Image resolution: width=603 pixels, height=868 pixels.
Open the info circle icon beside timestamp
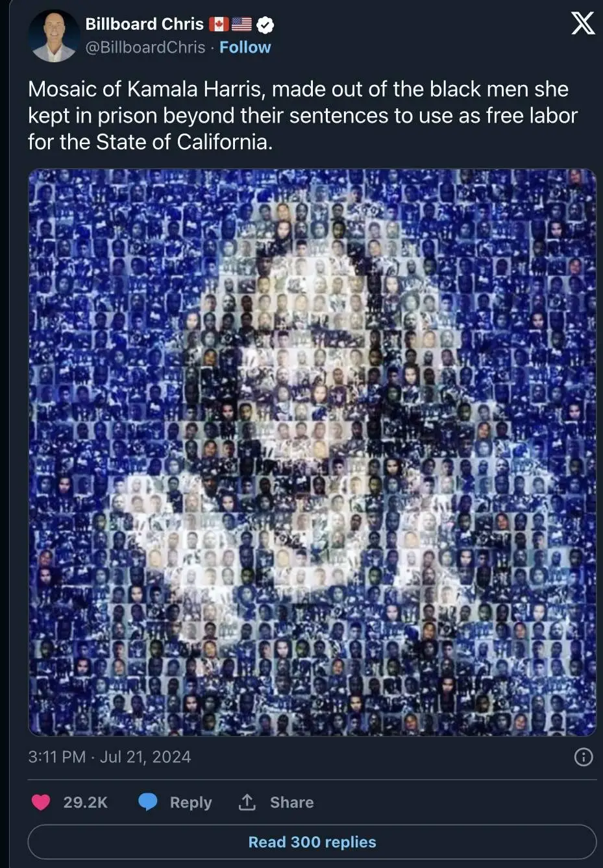point(584,757)
